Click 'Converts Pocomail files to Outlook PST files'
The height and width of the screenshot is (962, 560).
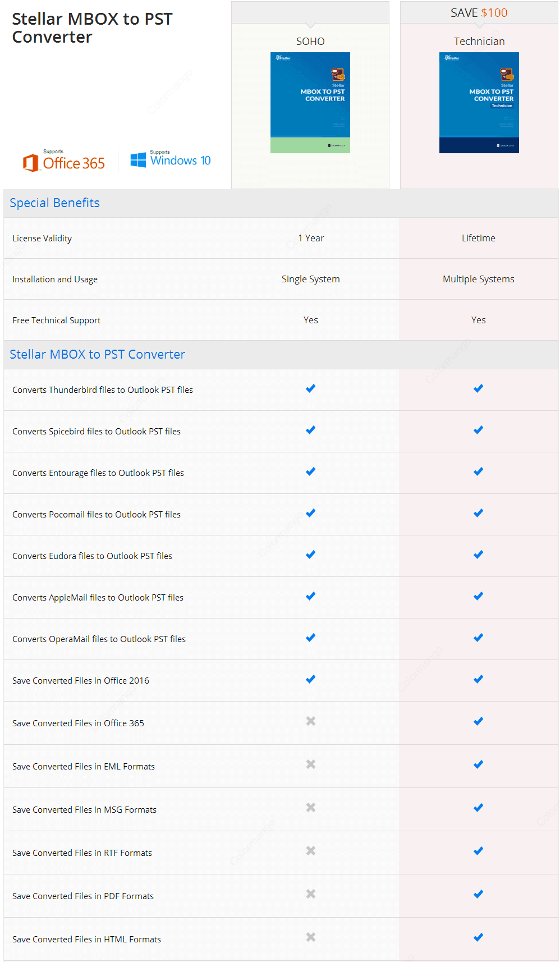tap(97, 515)
